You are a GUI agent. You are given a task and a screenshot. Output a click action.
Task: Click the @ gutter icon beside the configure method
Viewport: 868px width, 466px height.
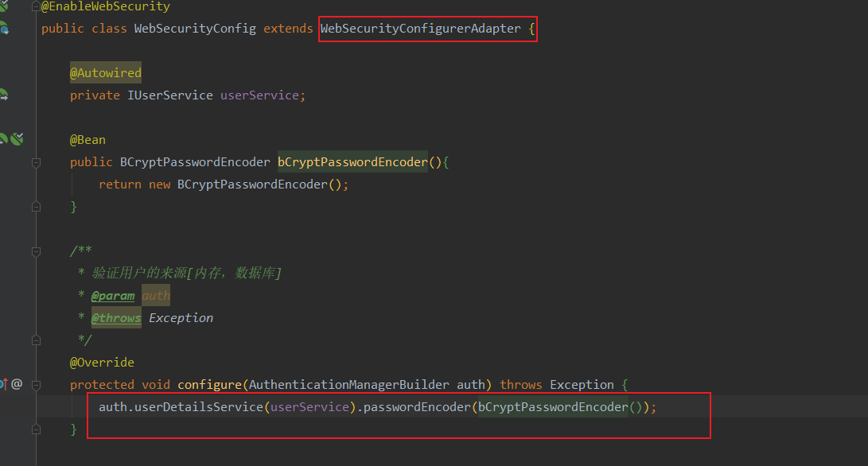(17, 384)
